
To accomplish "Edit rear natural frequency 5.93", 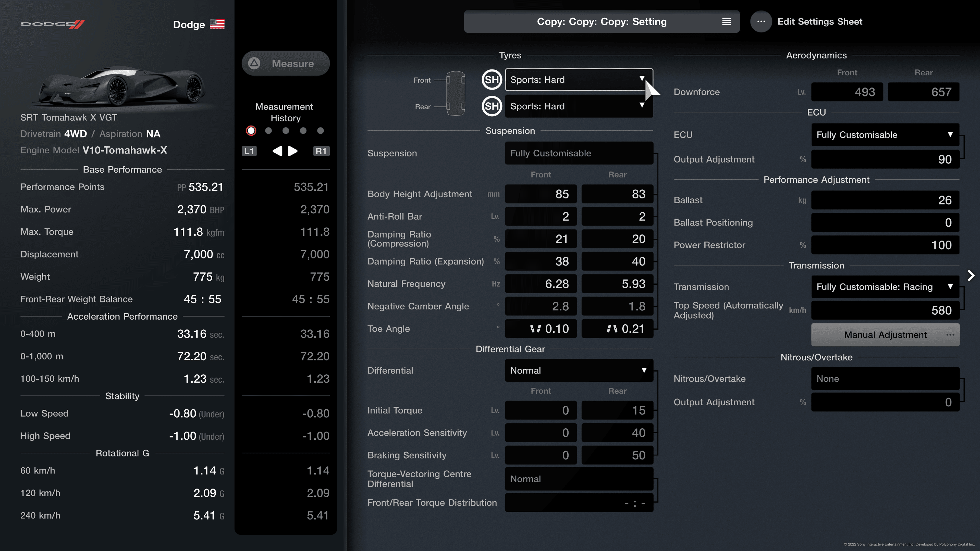I will pos(617,284).
